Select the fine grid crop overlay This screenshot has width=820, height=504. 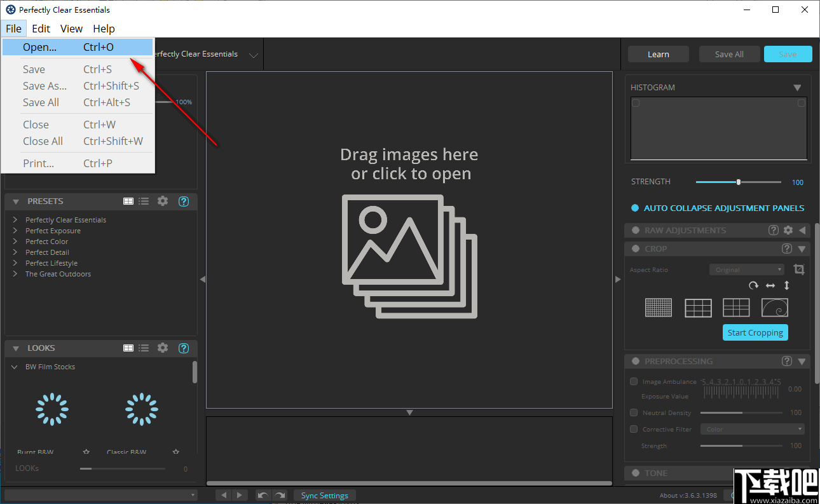tap(659, 308)
